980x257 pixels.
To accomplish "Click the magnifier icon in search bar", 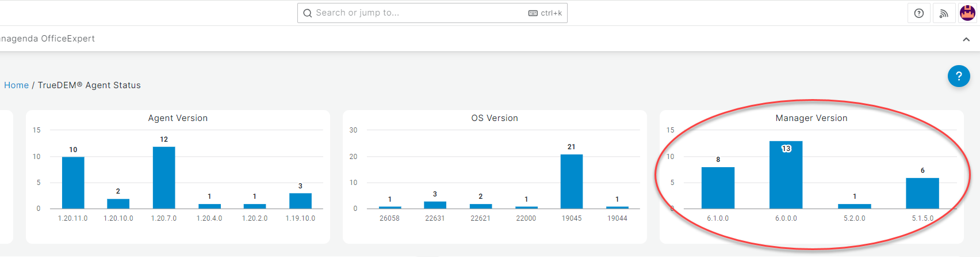I will pyautogui.click(x=308, y=13).
